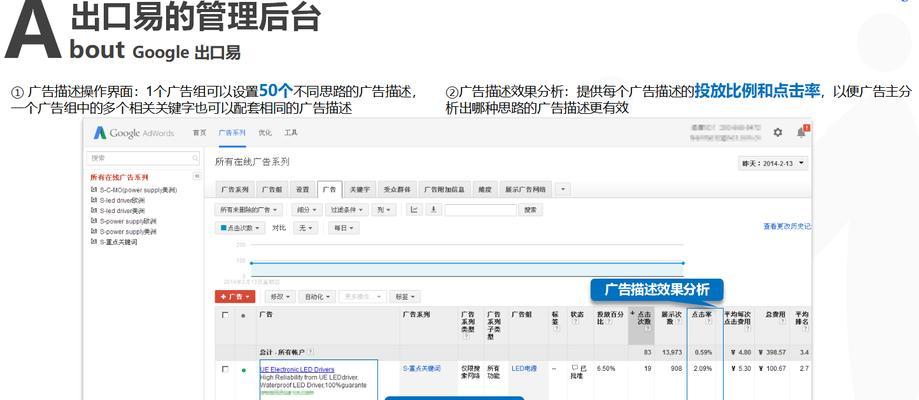Click the speech bubble icon in 状态 cell
The width and height of the screenshot is (919, 400).
click(575, 368)
